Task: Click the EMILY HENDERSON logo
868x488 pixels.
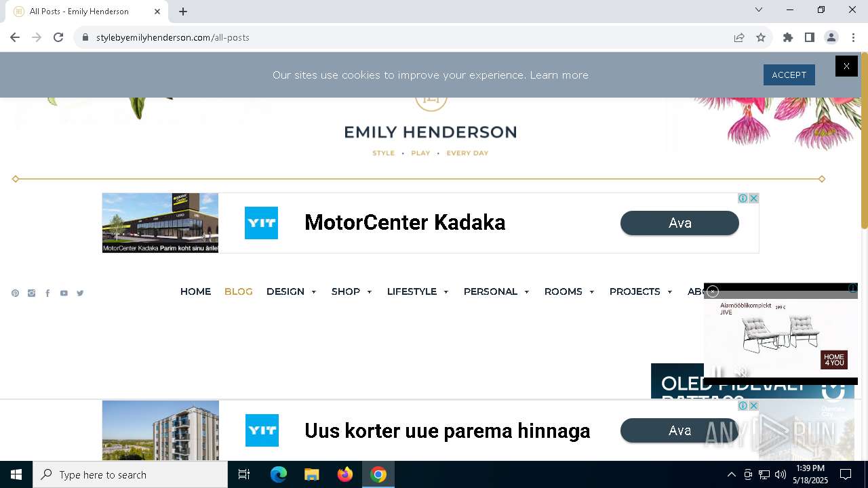Action: click(431, 132)
